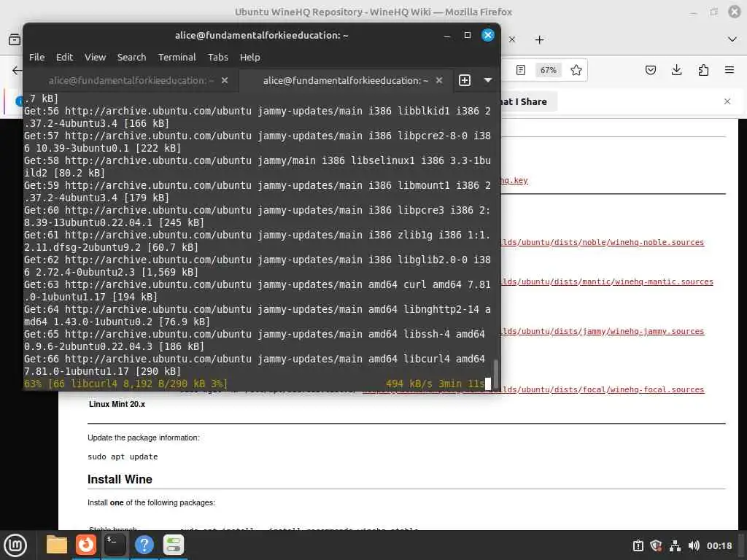Screen dimensions: 747x560
Task: Open the clock showing 00:18
Action: coord(719,545)
